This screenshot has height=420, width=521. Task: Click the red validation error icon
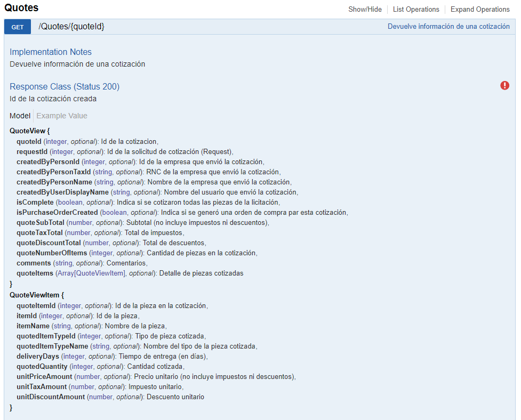[504, 85]
